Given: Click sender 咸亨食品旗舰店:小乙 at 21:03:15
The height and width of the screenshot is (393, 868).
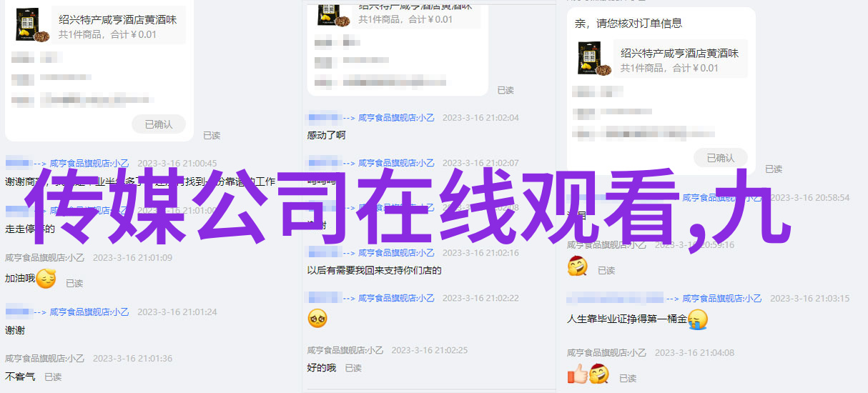Looking at the screenshot, I should (x=721, y=299).
